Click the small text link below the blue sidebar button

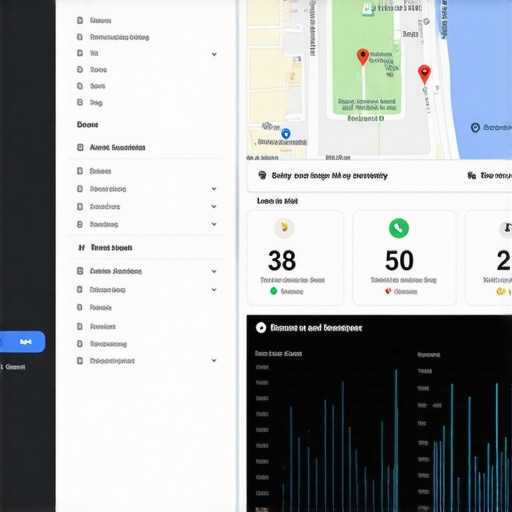tap(14, 367)
